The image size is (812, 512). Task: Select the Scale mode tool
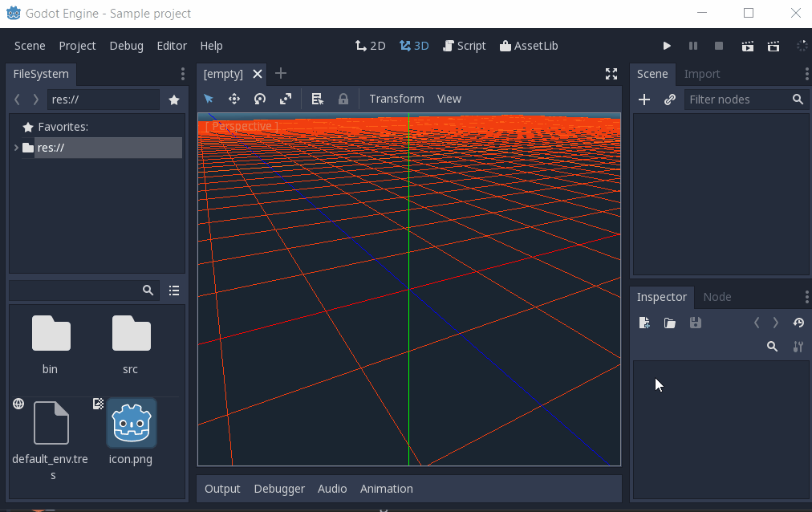pos(286,99)
